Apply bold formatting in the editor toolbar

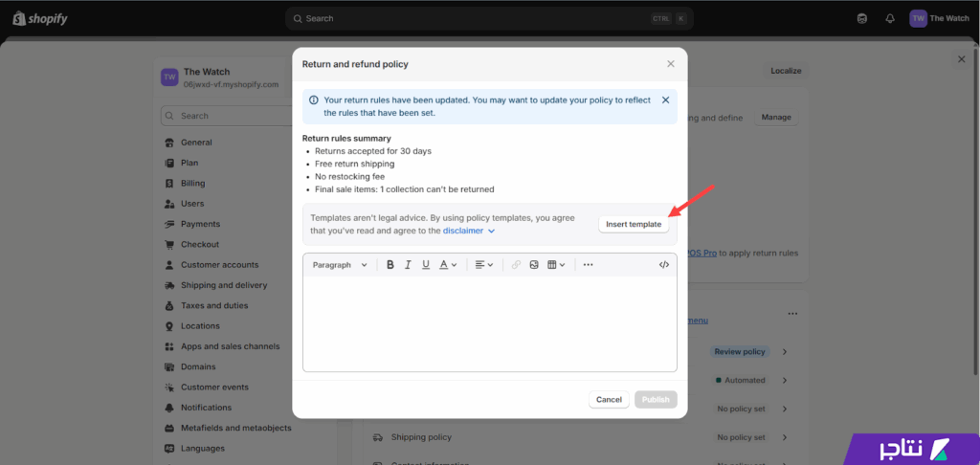[390, 265]
